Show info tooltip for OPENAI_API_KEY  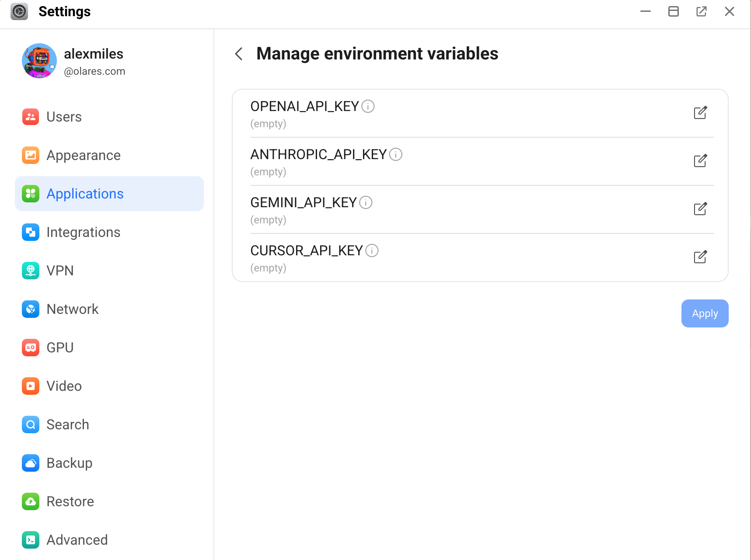[368, 106]
